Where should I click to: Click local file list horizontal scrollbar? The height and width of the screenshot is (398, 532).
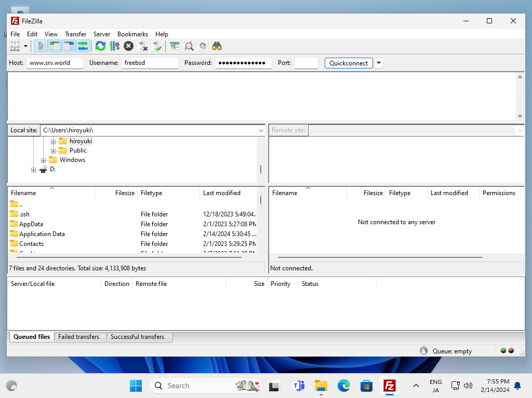pyautogui.click(x=129, y=257)
